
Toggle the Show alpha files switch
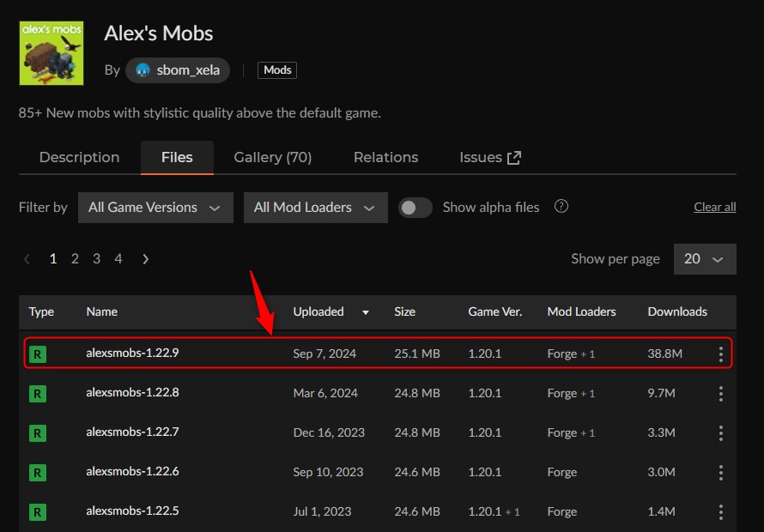click(415, 208)
